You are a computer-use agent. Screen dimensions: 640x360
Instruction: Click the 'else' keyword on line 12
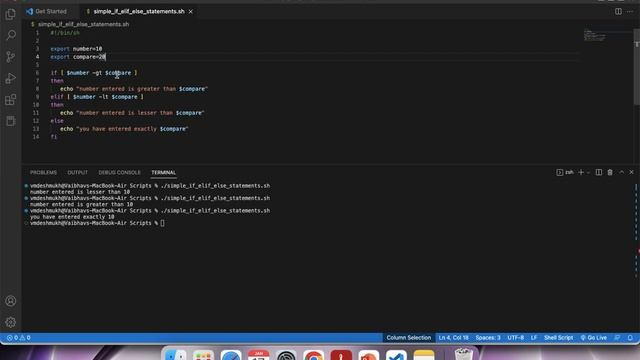tap(57, 121)
